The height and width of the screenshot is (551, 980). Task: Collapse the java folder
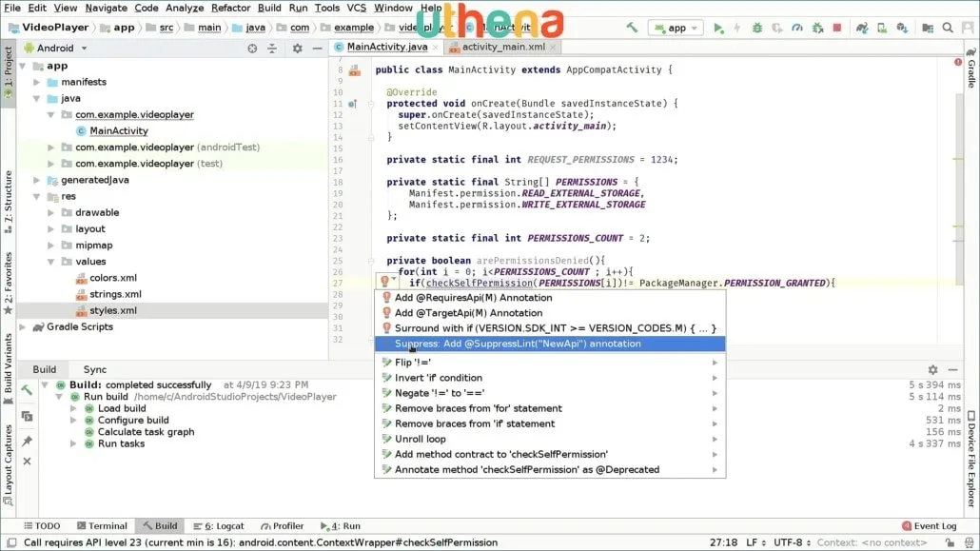tap(37, 98)
